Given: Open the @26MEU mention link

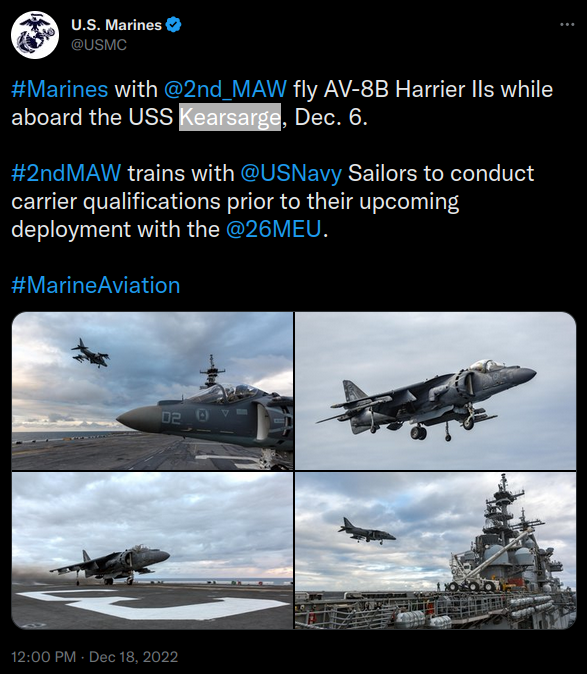Looking at the screenshot, I should point(273,229).
